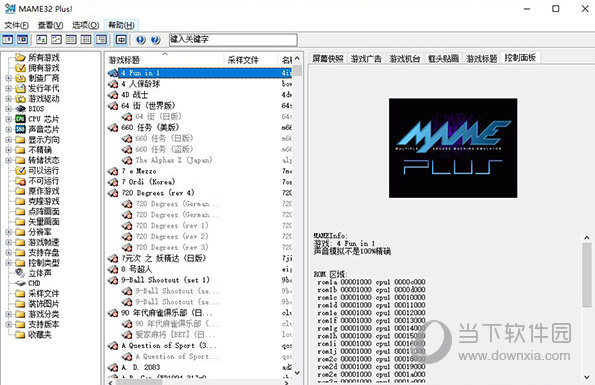
Task: Expand the 游戏驱动 tree node
Action: click(x=8, y=99)
